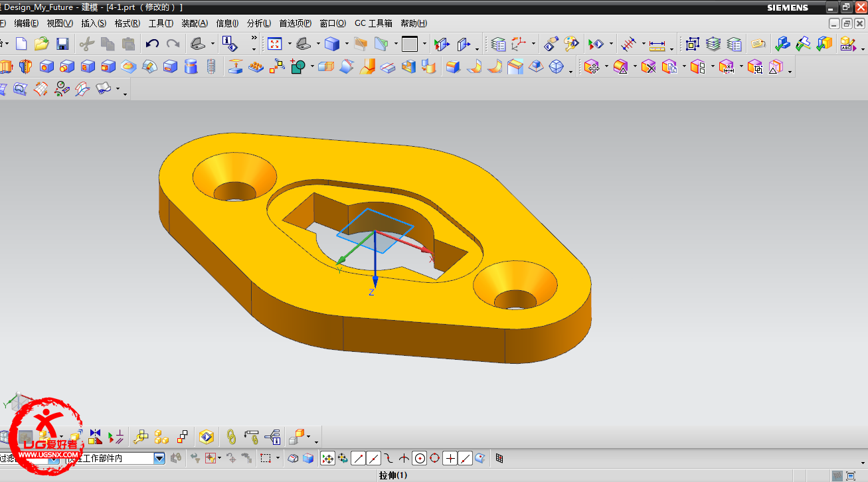The width and height of the screenshot is (868, 482).
Task: Click the Pattern Feature dotted icon
Action: pos(256,66)
